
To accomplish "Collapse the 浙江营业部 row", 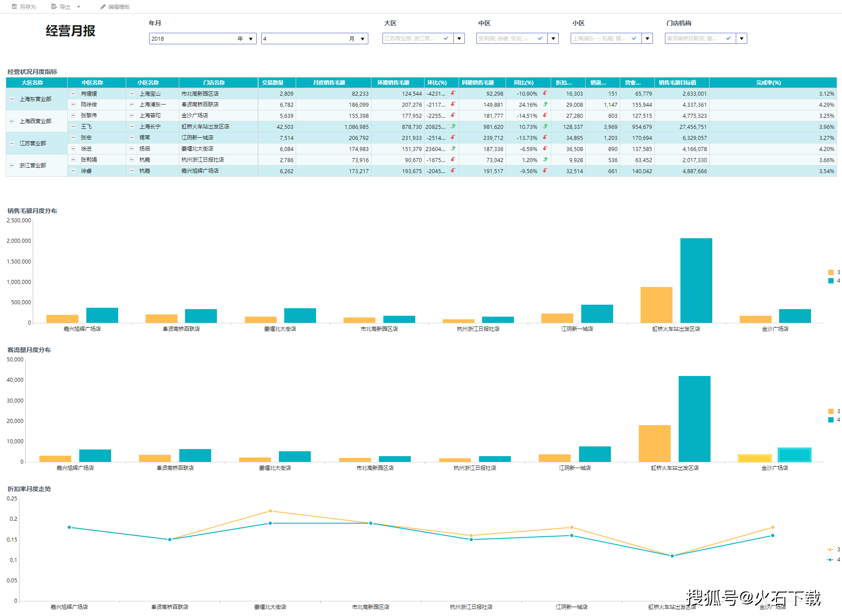I will coord(12,166).
